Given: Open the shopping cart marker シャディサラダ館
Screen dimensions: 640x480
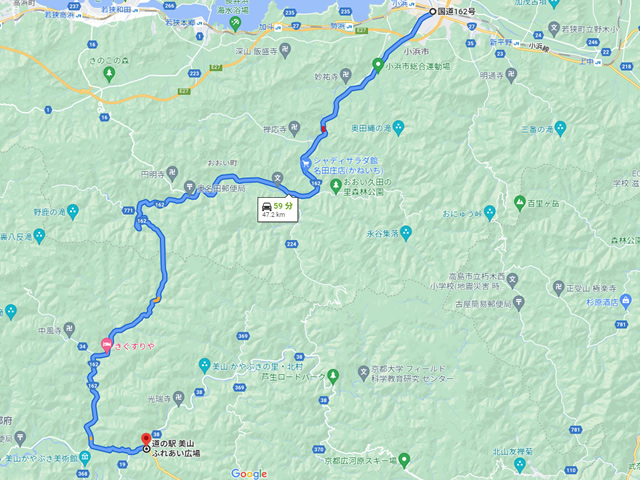Looking at the screenshot, I should click(306, 164).
